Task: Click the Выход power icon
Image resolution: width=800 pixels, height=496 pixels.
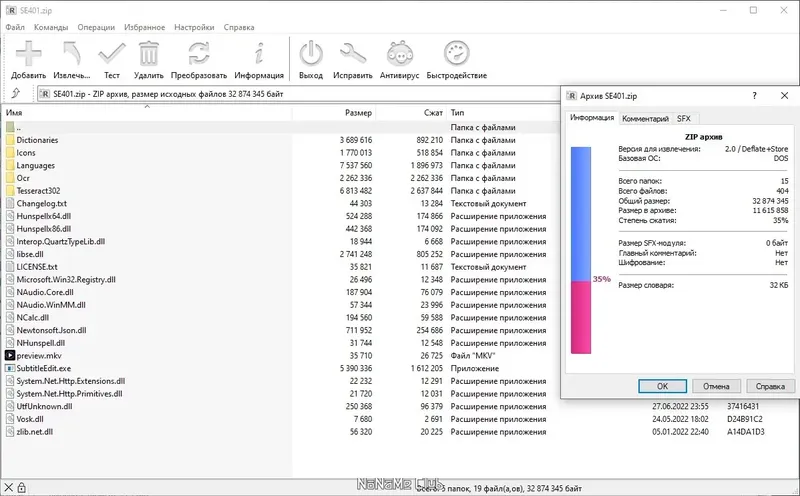Action: 311,54
